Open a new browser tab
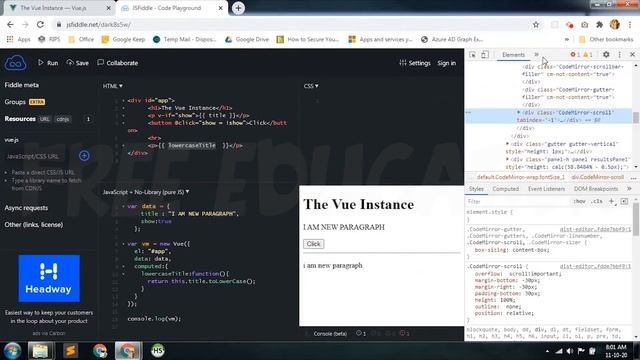Image resolution: width=640 pixels, height=360 pixels. (x=238, y=8)
